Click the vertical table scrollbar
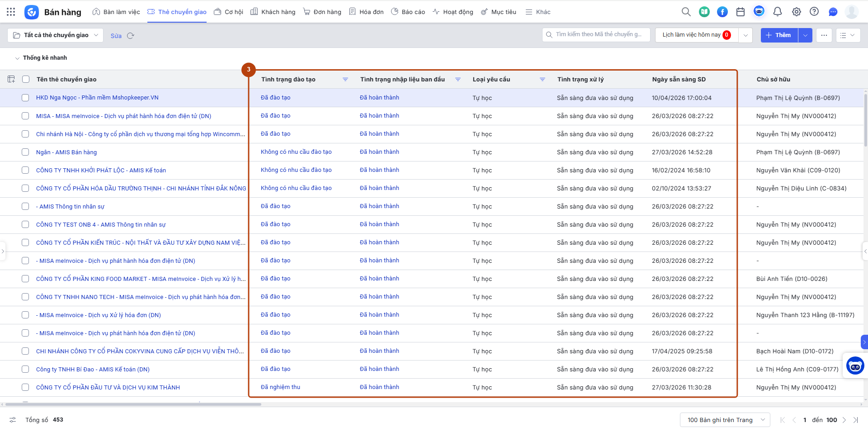Viewport: 868px width, 432px height. coord(866,120)
